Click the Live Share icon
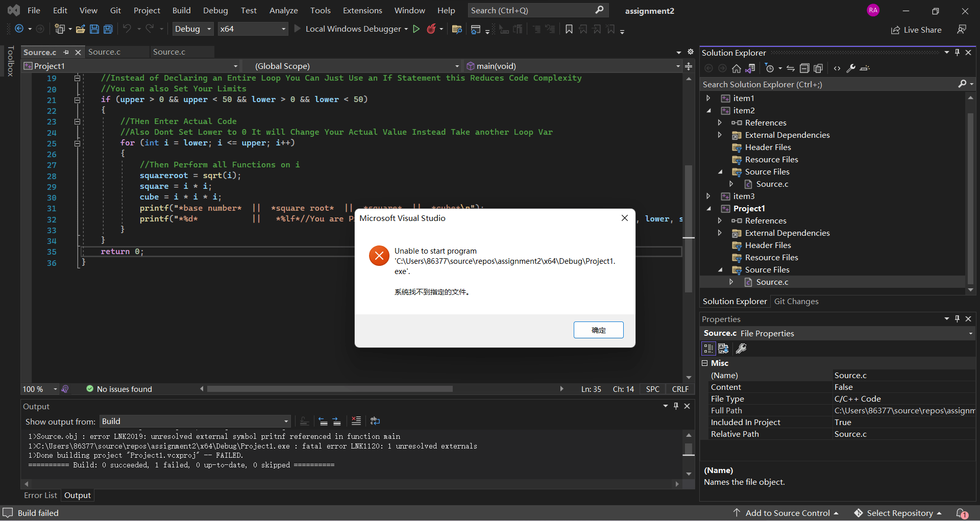Screen dimensions: 980x521 [895, 30]
